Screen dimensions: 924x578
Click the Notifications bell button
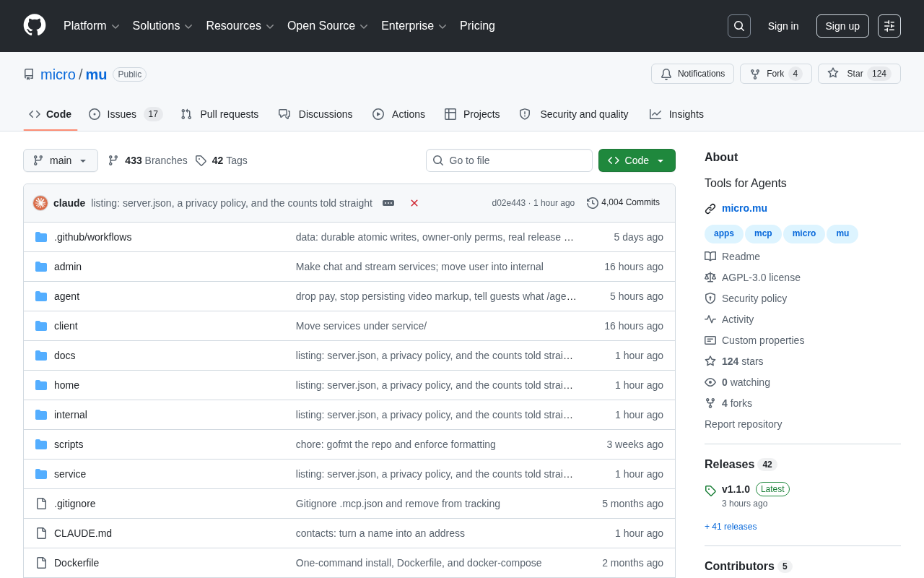(692, 74)
